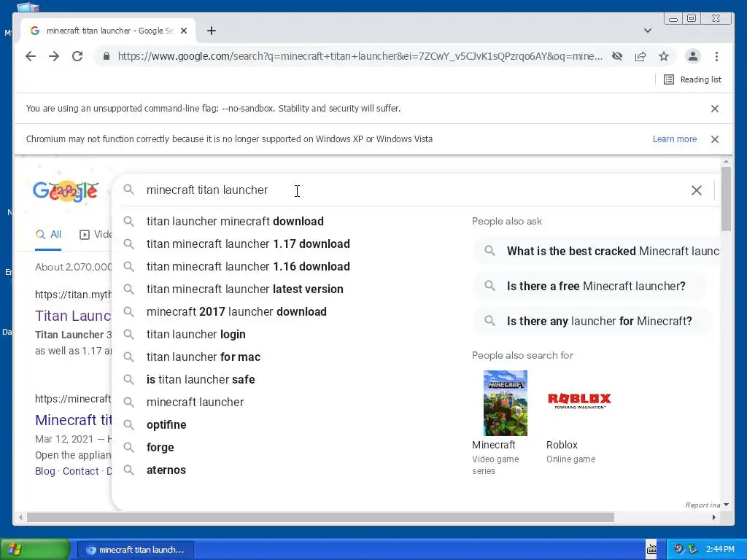Viewport: 747px width, 560px height.
Task: Click the horizontal scrollbar thumb
Action: coord(320,518)
